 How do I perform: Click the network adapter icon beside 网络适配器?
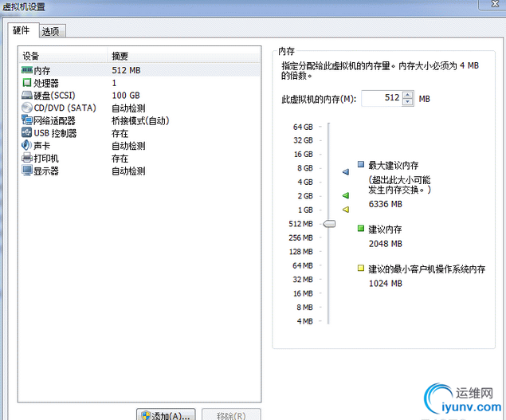pos(27,120)
